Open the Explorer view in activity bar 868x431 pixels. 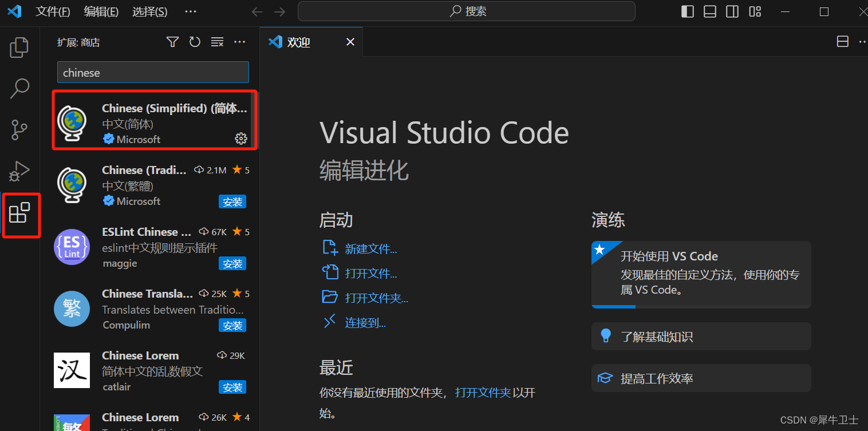19,47
